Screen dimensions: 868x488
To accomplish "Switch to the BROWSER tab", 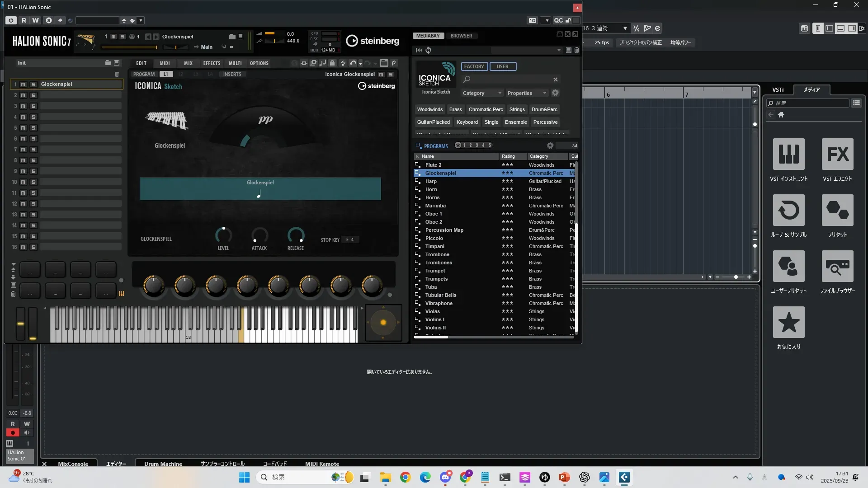I will point(461,36).
